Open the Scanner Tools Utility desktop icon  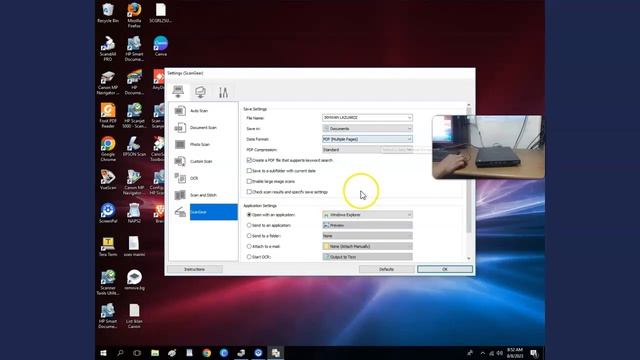point(108,283)
